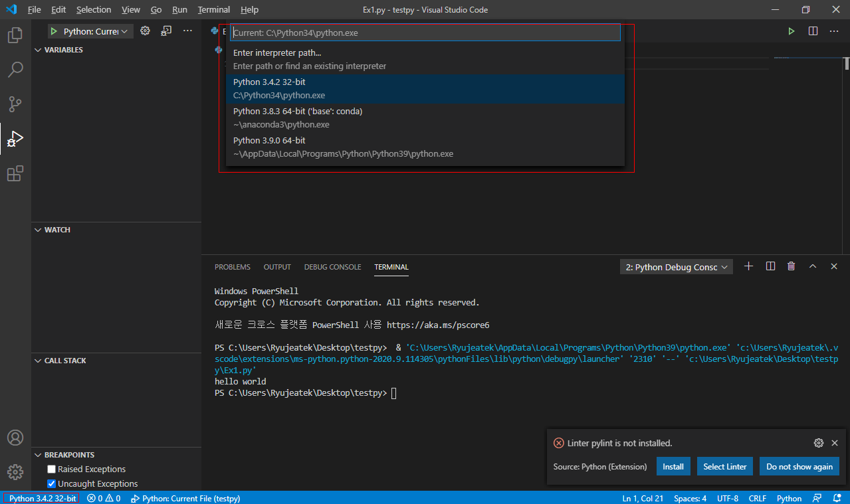Run Python file with editor play button

click(791, 31)
